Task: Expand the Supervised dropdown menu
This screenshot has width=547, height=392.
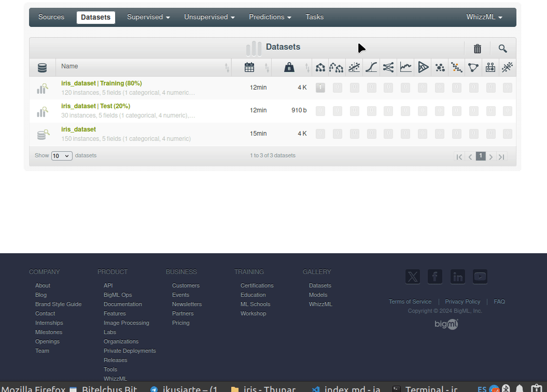Action: 148,17
